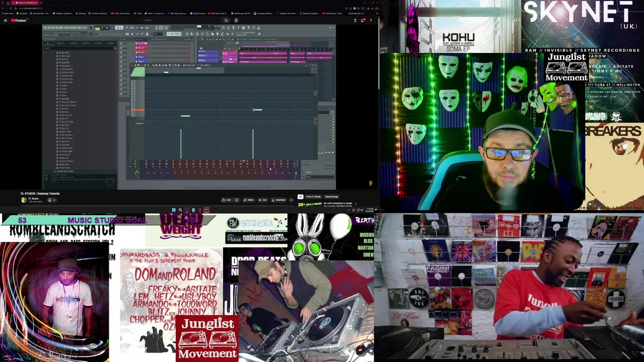This screenshot has height=362, width=644.
Task: Toggle the FL Studio record button
Action: point(112,28)
